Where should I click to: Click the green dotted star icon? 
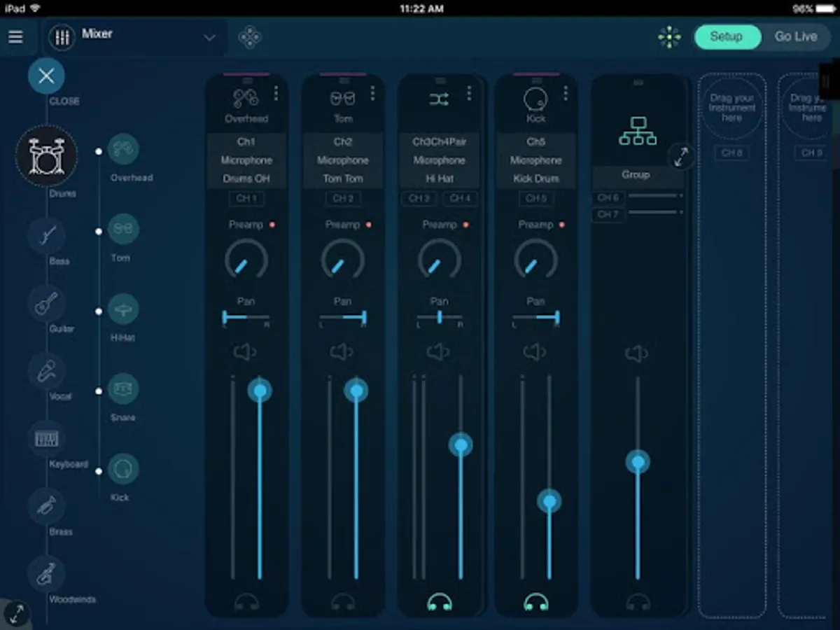pyautogui.click(x=669, y=37)
